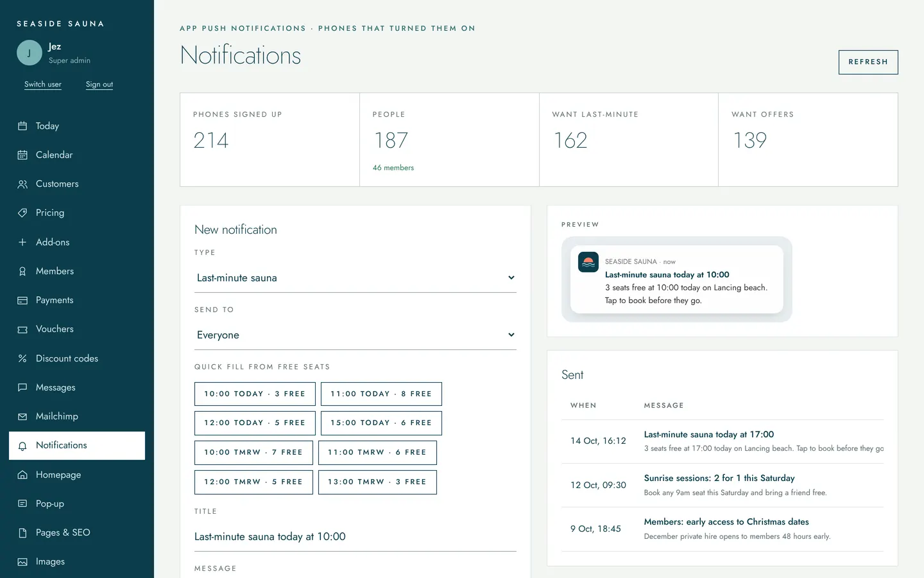Click the Homepage house icon
This screenshot has width=924, height=578.
coord(22,475)
